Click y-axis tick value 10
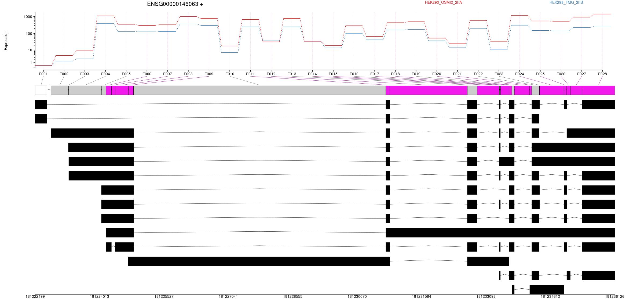644x301 pixels. 30,50
